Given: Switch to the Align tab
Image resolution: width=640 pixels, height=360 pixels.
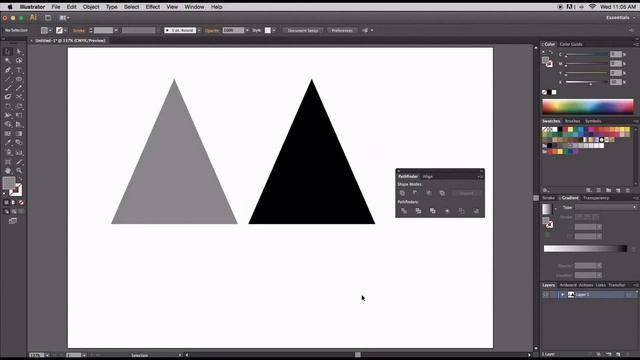Looking at the screenshot, I should (427, 176).
